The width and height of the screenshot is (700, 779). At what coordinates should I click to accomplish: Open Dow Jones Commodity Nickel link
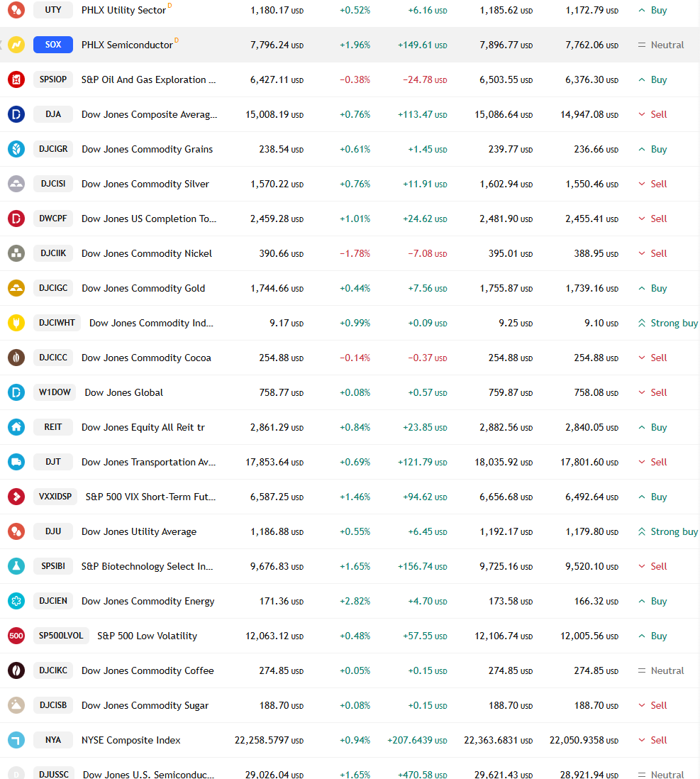click(x=147, y=253)
